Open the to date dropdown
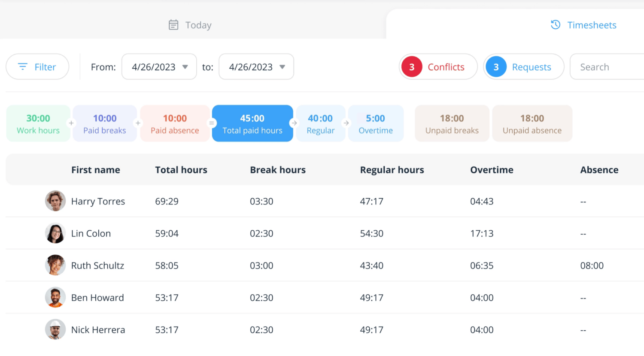The height and width of the screenshot is (356, 644). click(283, 66)
